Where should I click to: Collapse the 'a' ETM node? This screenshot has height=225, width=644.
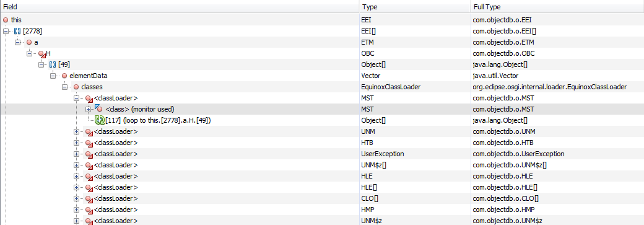[x=18, y=42]
